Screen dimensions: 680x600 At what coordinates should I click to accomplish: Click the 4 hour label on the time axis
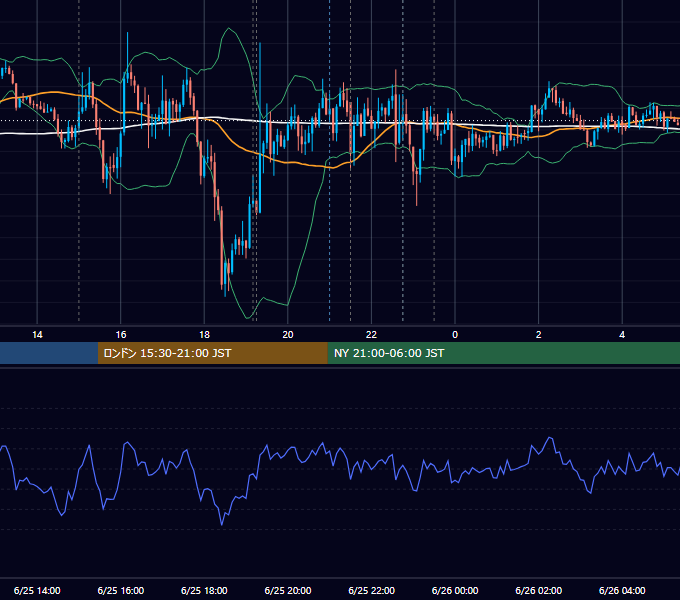[622, 335]
